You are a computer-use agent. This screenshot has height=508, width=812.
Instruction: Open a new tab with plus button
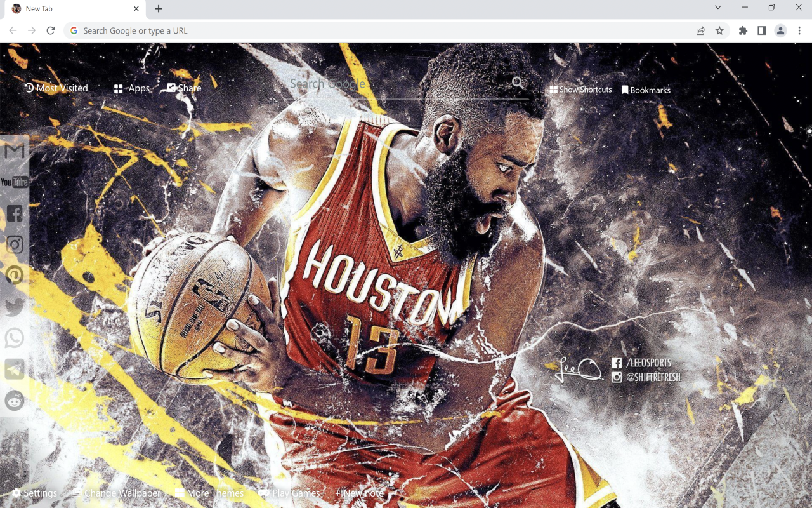point(159,9)
